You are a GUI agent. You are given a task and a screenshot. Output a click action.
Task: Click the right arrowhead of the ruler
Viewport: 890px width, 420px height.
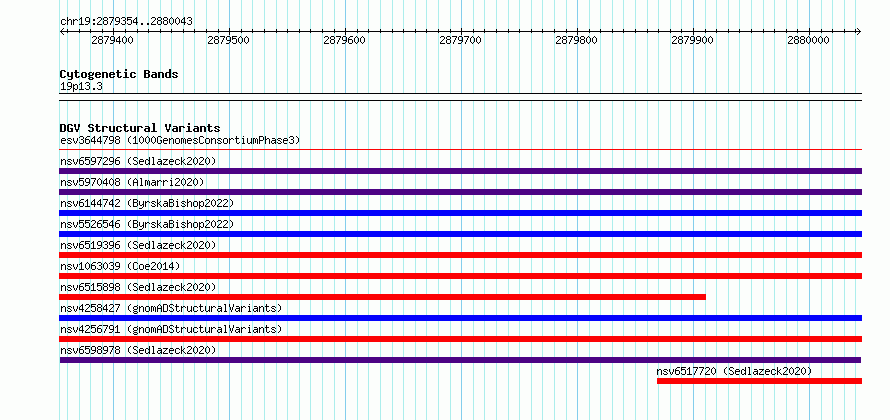coord(859,32)
